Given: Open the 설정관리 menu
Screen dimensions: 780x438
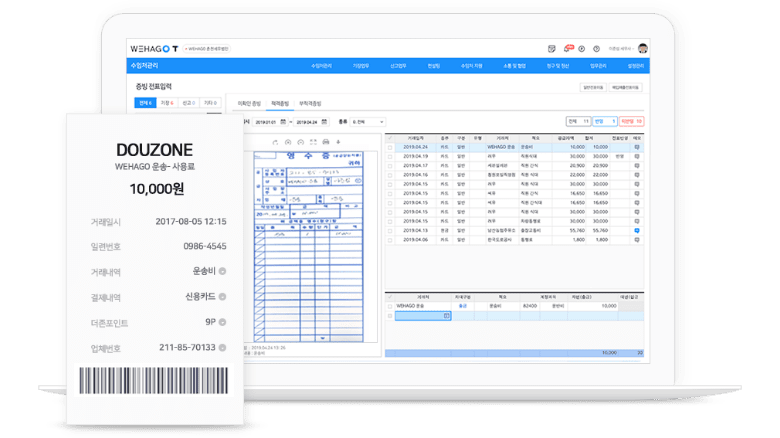Looking at the screenshot, I should point(635,66).
